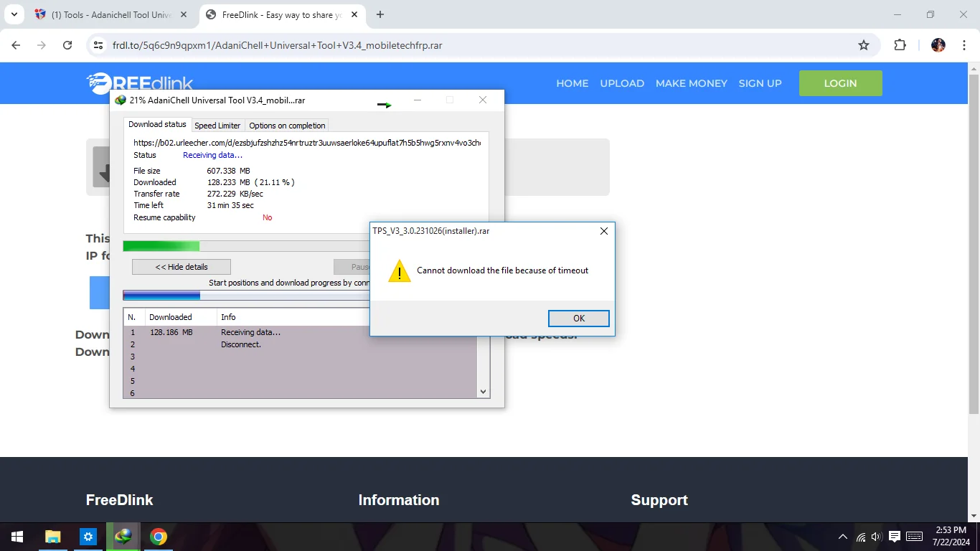Close the IDM download window
Image resolution: width=980 pixels, height=551 pixels.
point(483,100)
